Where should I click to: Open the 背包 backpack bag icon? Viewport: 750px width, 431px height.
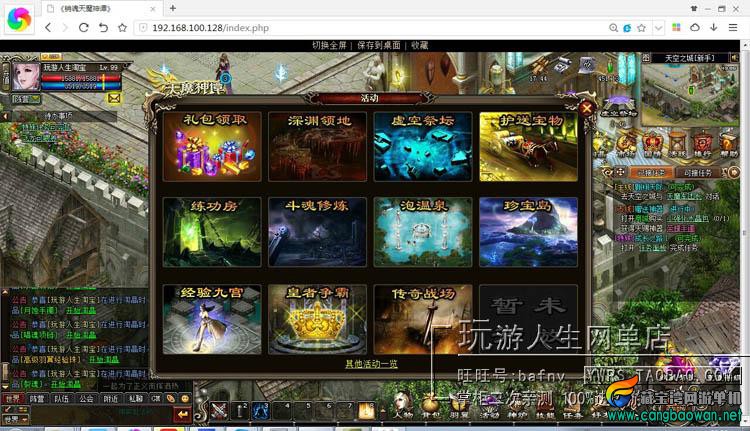coord(430,408)
